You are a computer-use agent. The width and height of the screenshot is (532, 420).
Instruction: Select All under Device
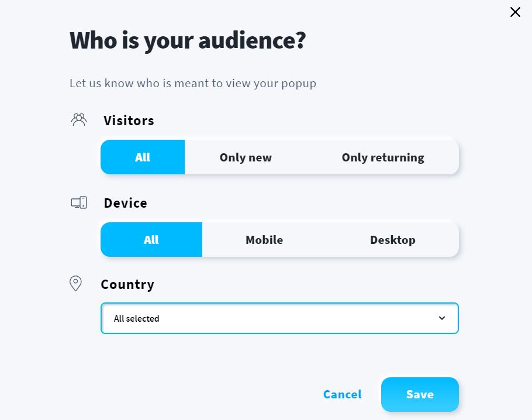151,240
